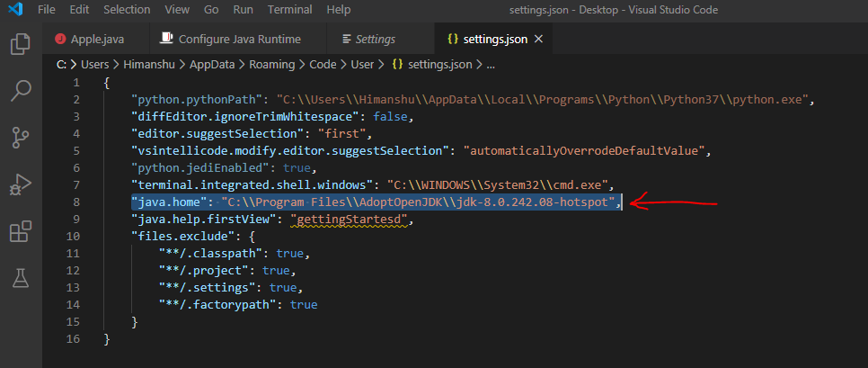Image resolution: width=868 pixels, height=368 pixels.
Task: Open the Explorer view in activity bar
Action: (x=21, y=44)
